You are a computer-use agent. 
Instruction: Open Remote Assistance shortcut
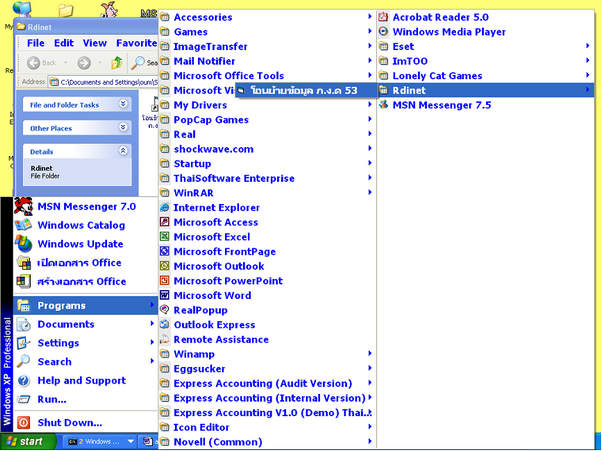pos(220,340)
